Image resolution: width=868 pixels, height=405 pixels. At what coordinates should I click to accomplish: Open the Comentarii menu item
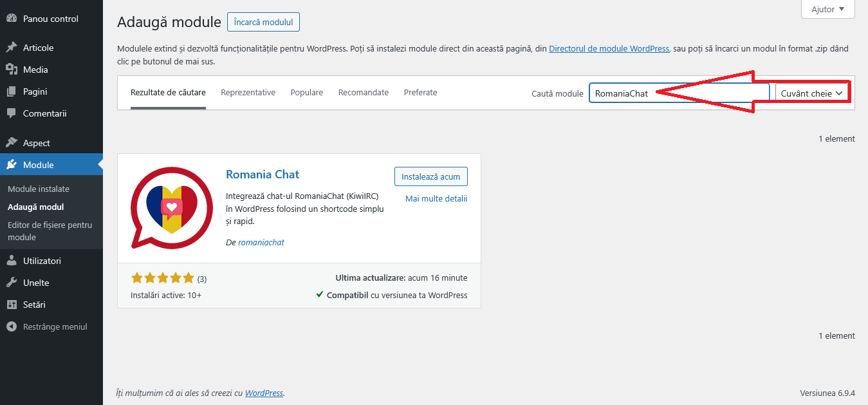click(x=51, y=113)
